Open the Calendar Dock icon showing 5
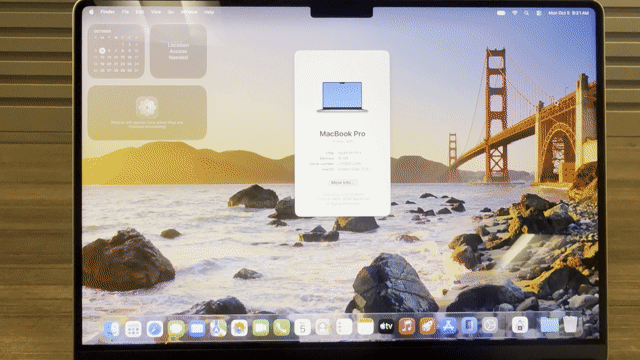 302,327
